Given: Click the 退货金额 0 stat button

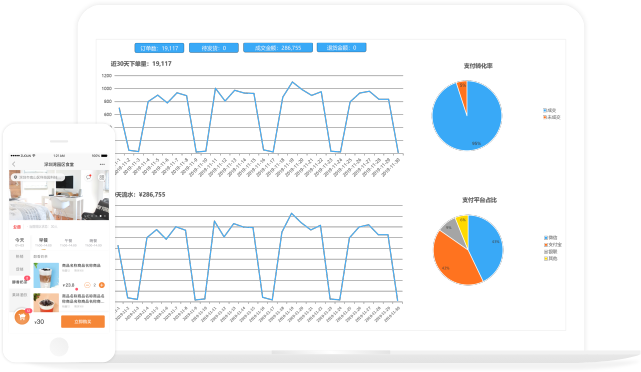Looking at the screenshot, I should pyautogui.click(x=341, y=48).
